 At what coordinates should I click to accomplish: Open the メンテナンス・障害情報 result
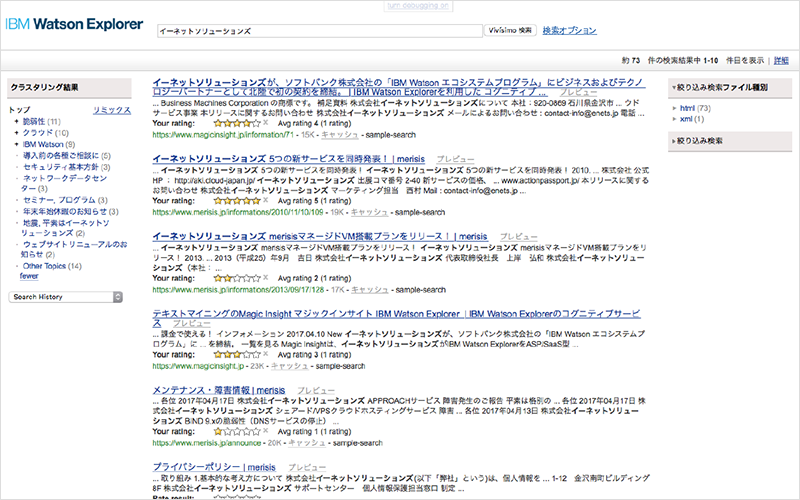[218, 390]
